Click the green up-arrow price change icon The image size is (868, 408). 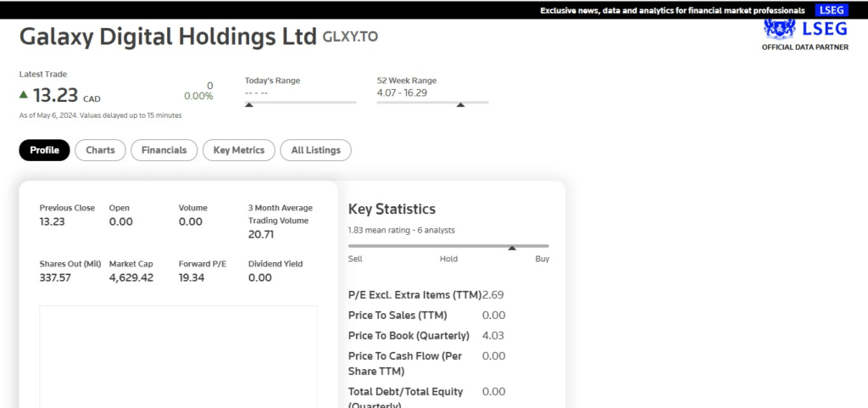click(23, 95)
